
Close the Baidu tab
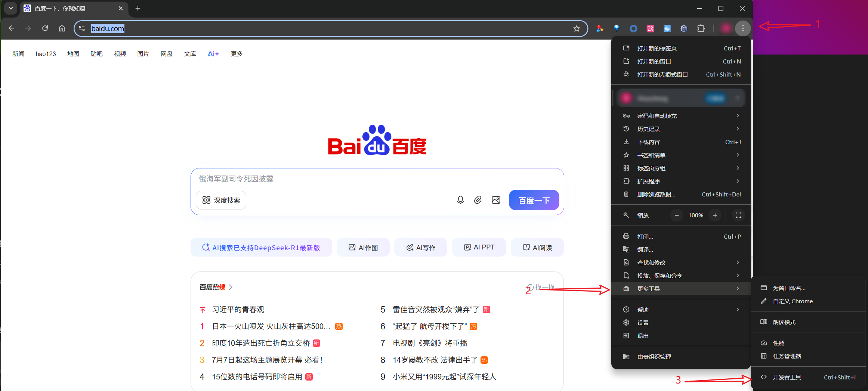[x=121, y=8]
